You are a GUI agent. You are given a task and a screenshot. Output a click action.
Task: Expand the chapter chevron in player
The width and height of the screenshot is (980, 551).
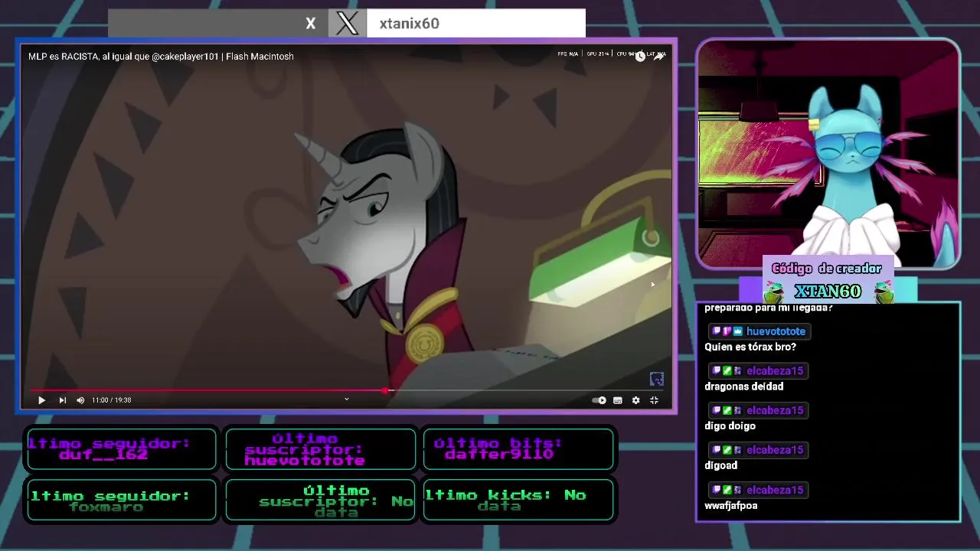coord(346,399)
